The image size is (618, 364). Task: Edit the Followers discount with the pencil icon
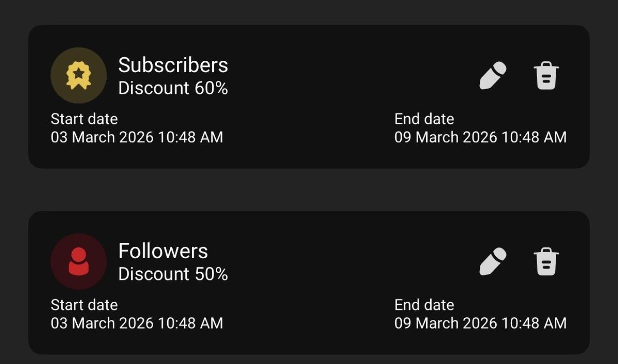[493, 262]
